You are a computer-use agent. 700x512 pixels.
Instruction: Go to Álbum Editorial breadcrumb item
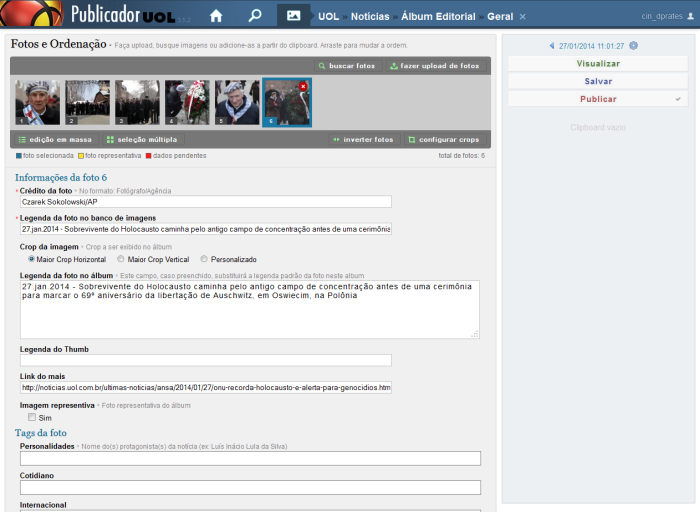pos(438,17)
